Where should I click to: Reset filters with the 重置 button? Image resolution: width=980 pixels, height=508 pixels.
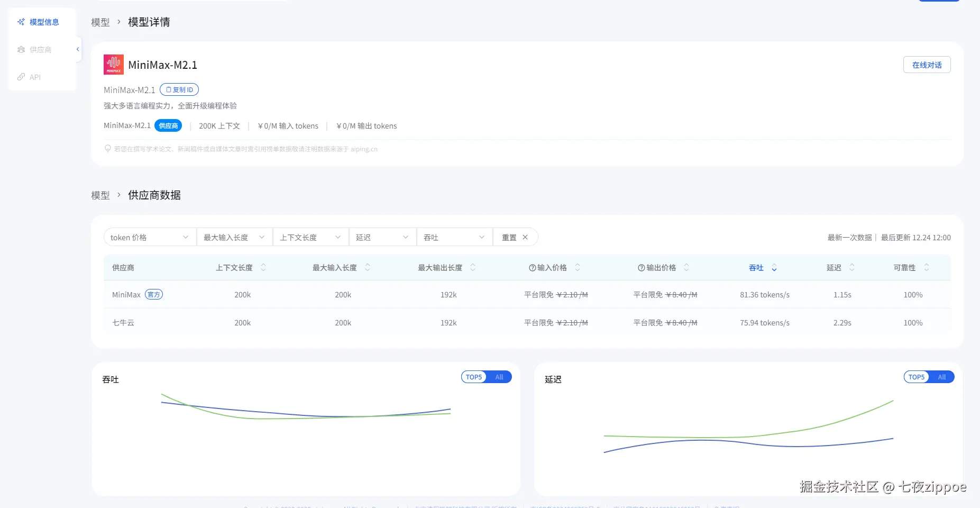(515, 238)
